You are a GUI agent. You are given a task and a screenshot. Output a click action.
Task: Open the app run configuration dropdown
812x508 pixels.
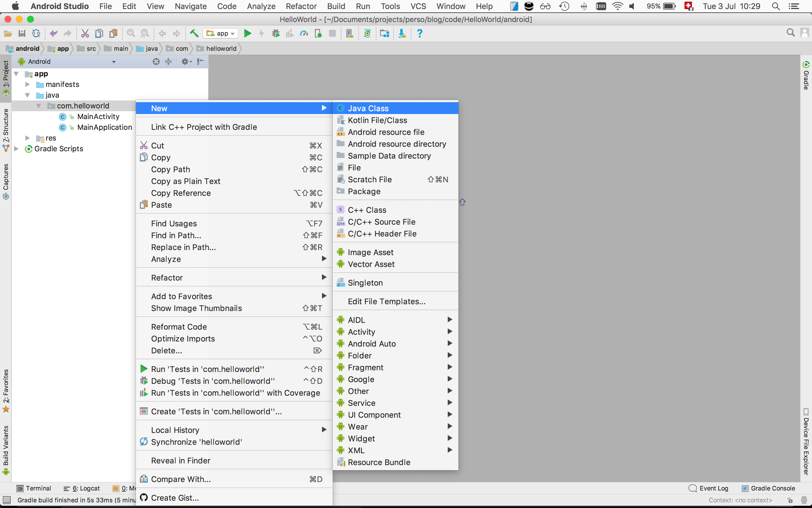point(220,33)
